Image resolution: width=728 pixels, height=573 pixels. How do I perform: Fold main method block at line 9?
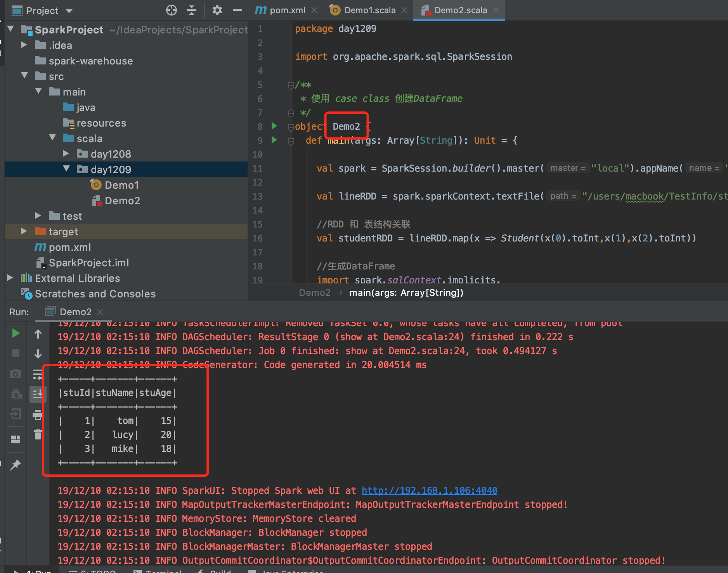click(291, 141)
